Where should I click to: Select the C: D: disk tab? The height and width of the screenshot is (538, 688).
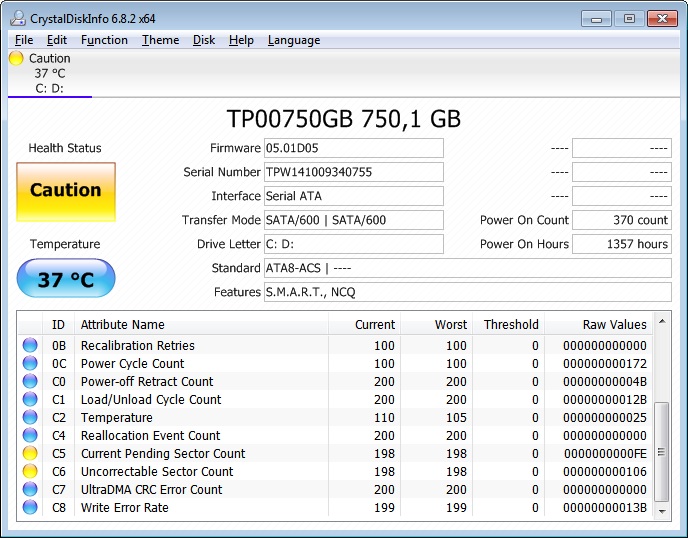[x=50, y=74]
